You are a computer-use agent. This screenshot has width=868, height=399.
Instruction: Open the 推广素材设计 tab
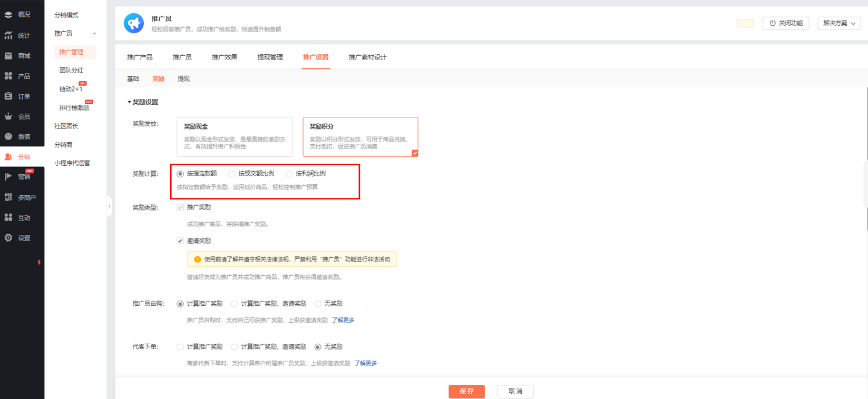(368, 57)
